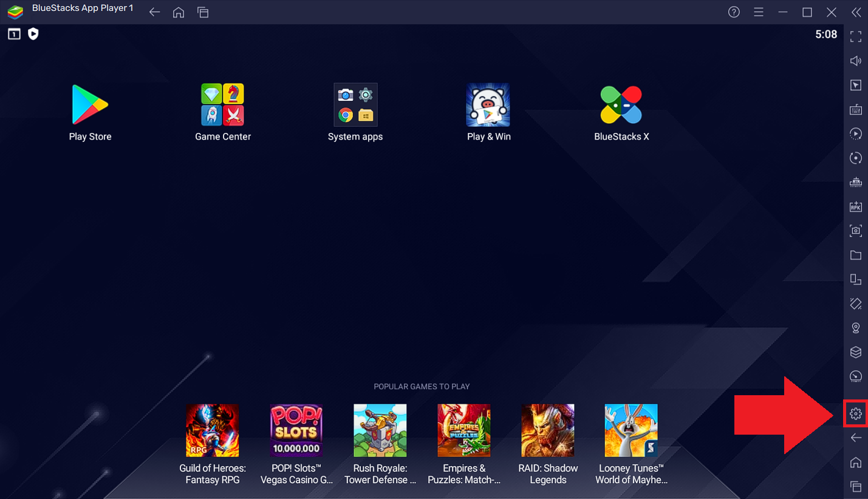Screen dimensions: 868x499
Task: Click the home icon in side toolbar
Action: point(856,463)
